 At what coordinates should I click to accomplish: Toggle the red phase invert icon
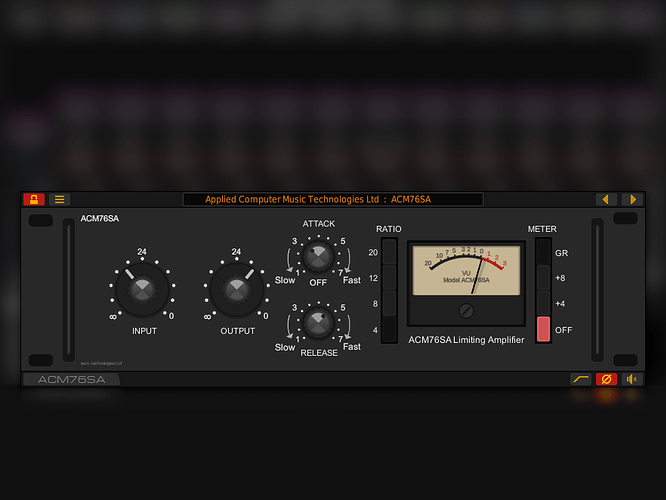[606, 379]
